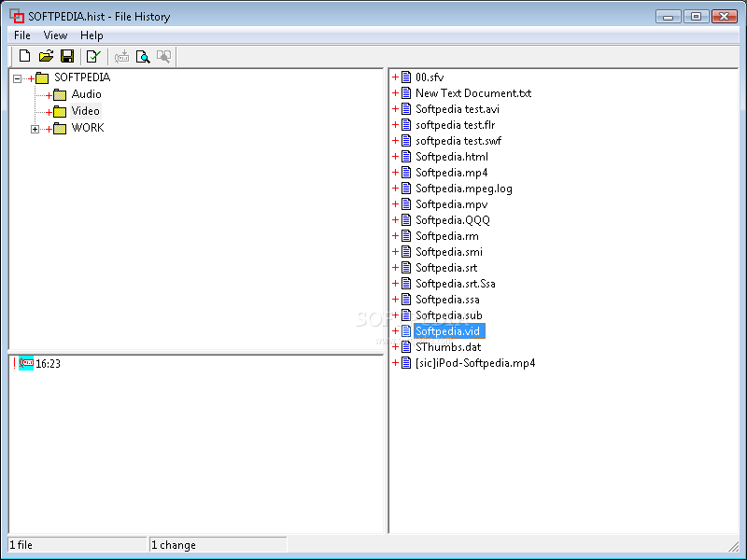
Task: Click the File History app title icon
Action: tap(17, 16)
